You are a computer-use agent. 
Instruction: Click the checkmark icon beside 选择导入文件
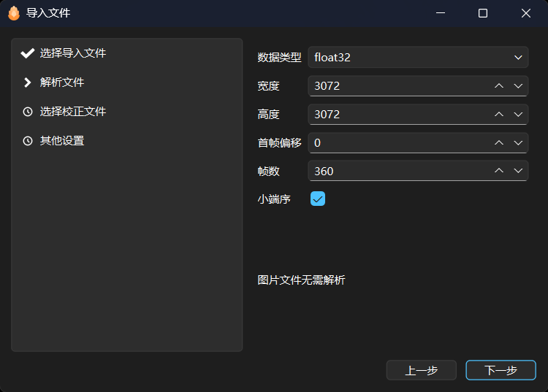point(28,53)
